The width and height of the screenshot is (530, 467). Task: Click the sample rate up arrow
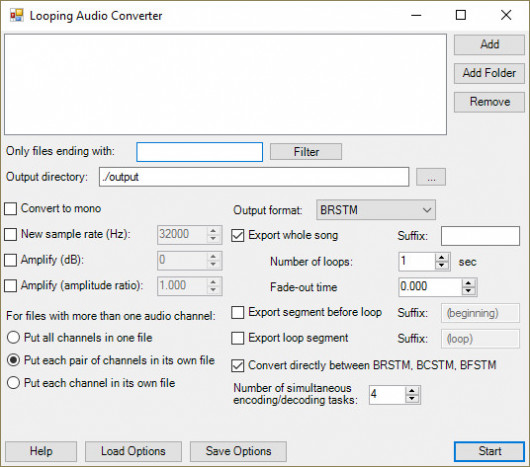(x=213, y=231)
